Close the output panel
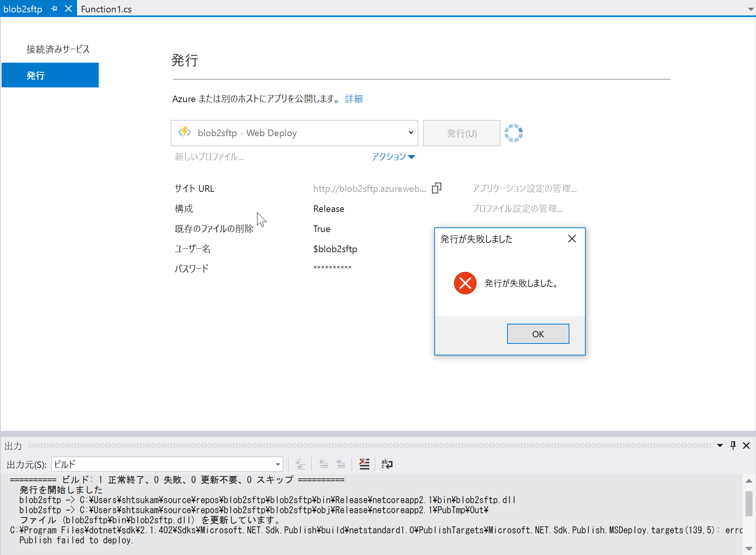The image size is (756, 555). click(x=746, y=445)
